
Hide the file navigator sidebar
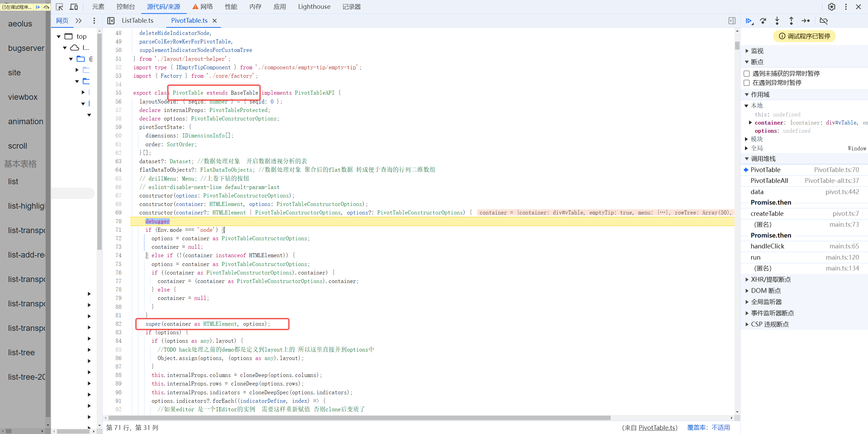point(111,21)
